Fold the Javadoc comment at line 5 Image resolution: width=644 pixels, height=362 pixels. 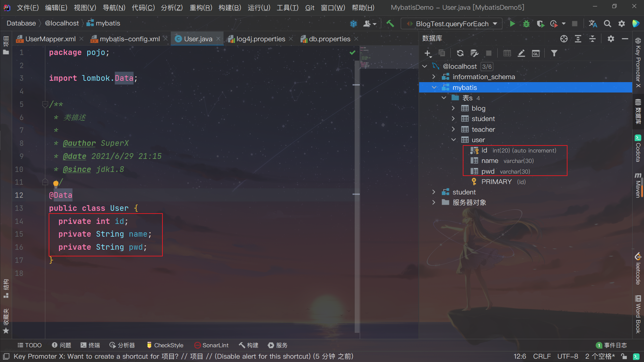[45, 104]
